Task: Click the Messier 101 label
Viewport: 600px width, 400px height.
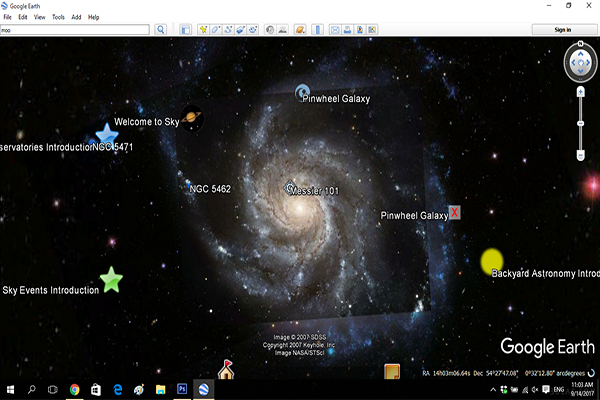Action: [315, 191]
